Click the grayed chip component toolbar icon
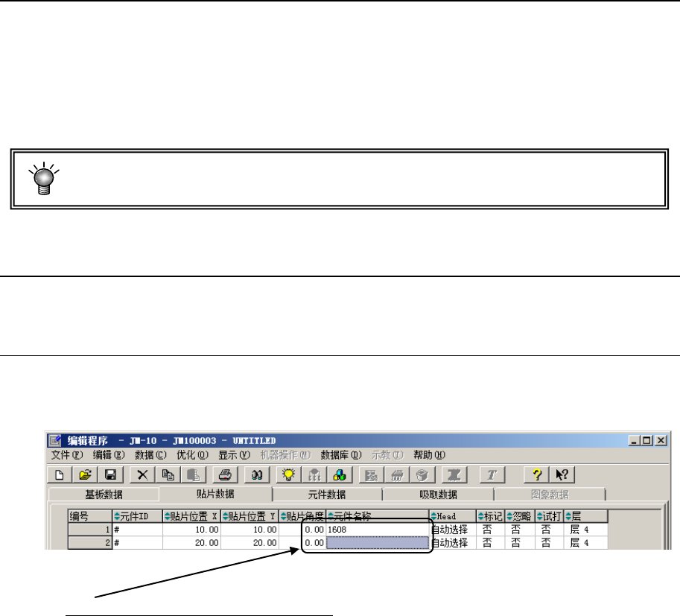680x616 pixels. point(397,475)
